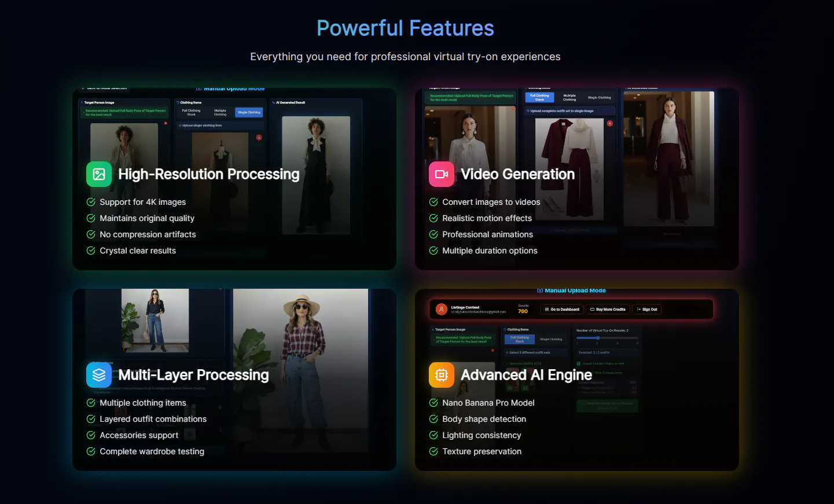Select Single Clothing tab in High-Resolution card
The width and height of the screenshot is (834, 504).
[249, 112]
